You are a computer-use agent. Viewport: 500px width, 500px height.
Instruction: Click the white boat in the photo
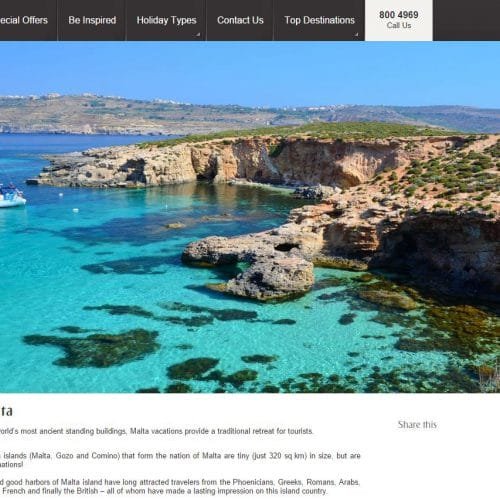11,195
